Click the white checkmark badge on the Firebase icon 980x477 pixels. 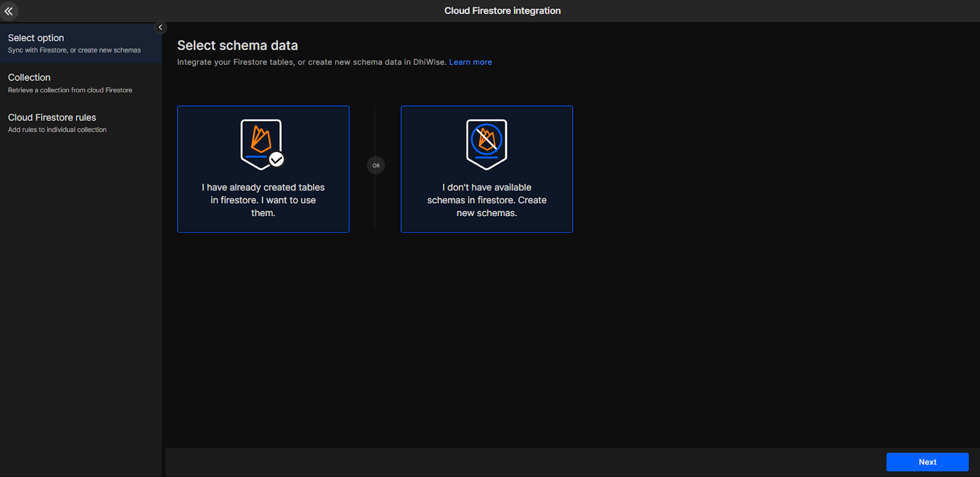click(277, 159)
